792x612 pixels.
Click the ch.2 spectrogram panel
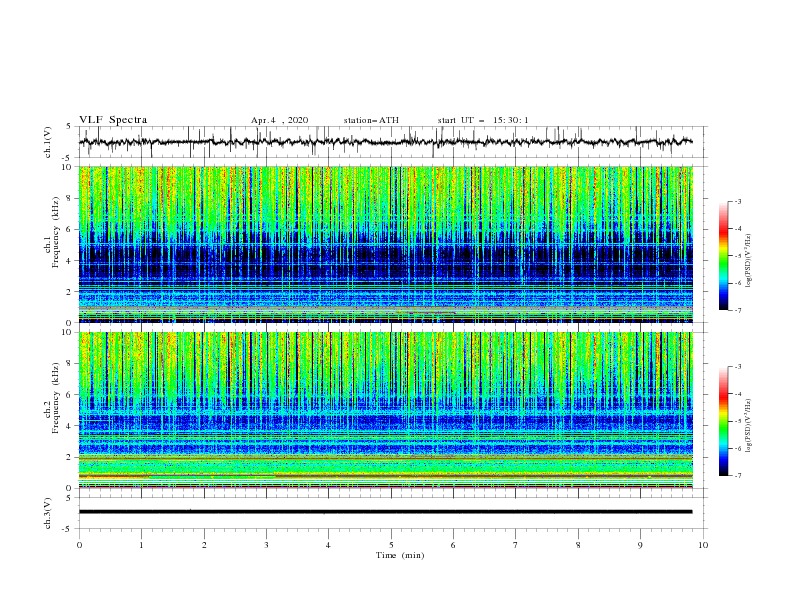tap(386, 410)
